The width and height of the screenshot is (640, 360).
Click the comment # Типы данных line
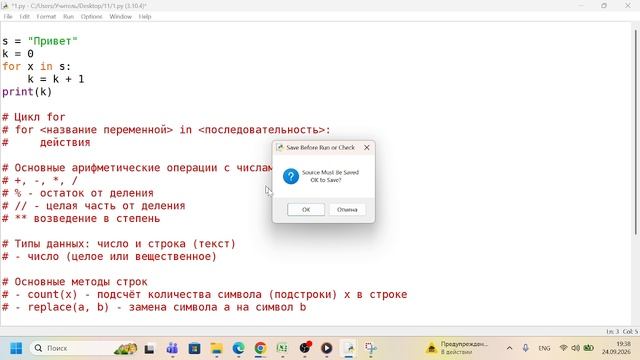(119, 244)
